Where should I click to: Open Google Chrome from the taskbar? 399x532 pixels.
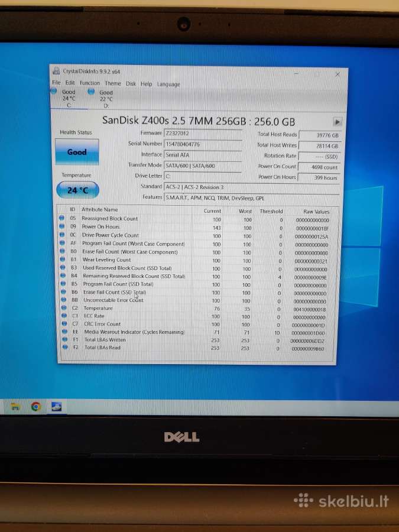[x=35, y=406]
